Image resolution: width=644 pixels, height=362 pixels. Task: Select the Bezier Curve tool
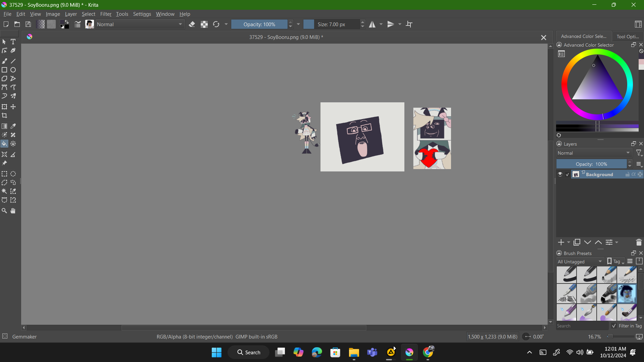(x=4, y=87)
